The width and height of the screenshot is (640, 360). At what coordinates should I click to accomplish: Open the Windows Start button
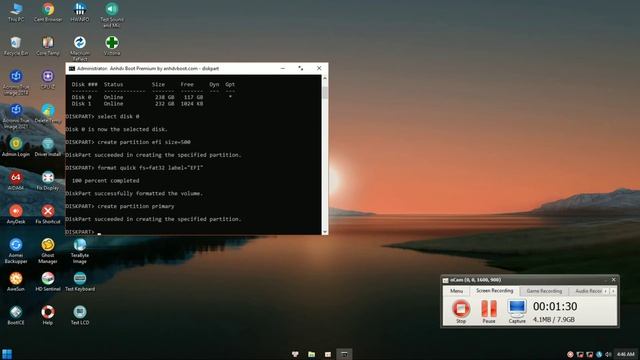(7, 354)
